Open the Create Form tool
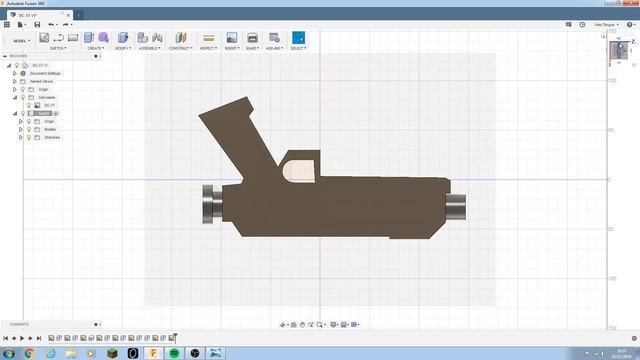The height and width of the screenshot is (360, 640). click(x=103, y=38)
